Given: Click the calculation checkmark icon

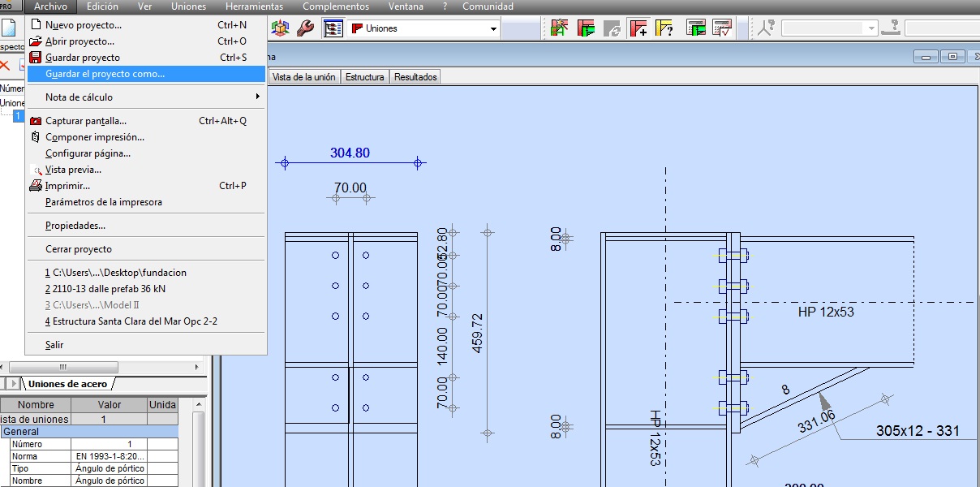Looking at the screenshot, I should tap(722, 28).
